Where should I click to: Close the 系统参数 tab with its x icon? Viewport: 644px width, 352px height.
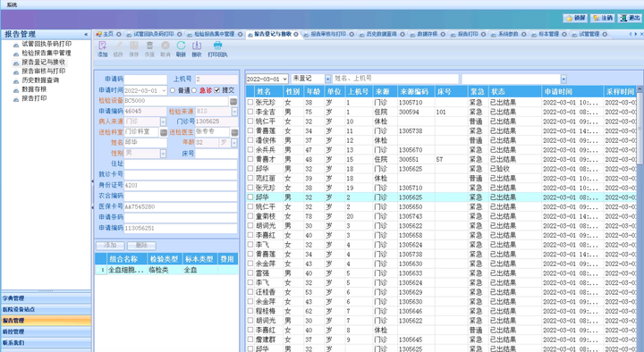tap(524, 34)
